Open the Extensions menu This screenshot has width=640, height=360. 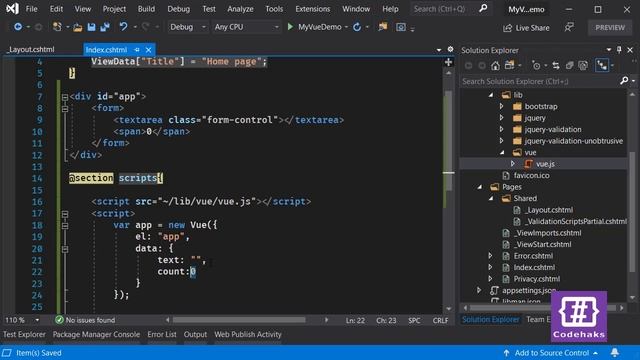click(313, 9)
